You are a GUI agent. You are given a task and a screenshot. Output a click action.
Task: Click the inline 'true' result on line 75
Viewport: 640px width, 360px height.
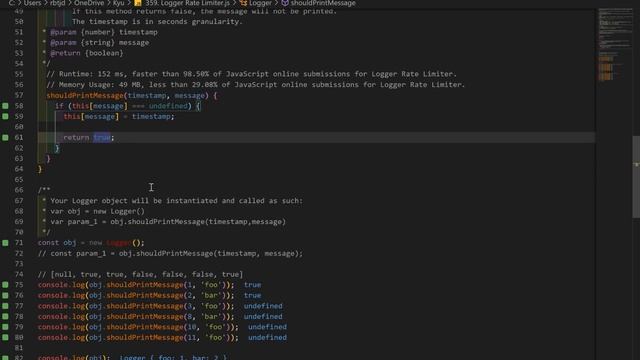253,285
